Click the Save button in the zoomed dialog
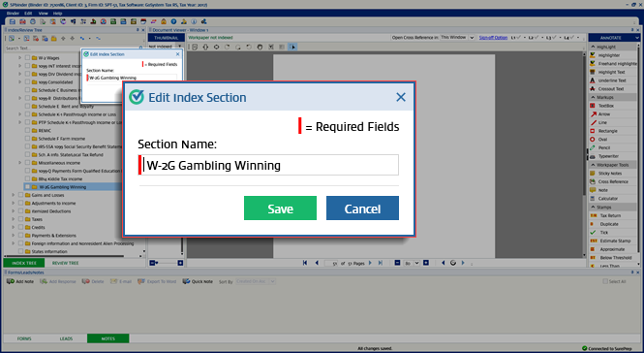The height and width of the screenshot is (353, 644). pos(280,209)
